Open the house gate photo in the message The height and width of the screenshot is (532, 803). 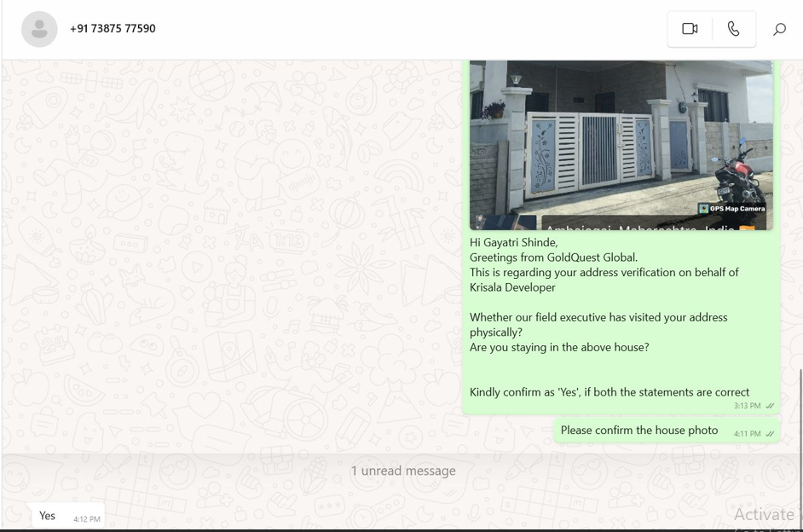coord(621,145)
